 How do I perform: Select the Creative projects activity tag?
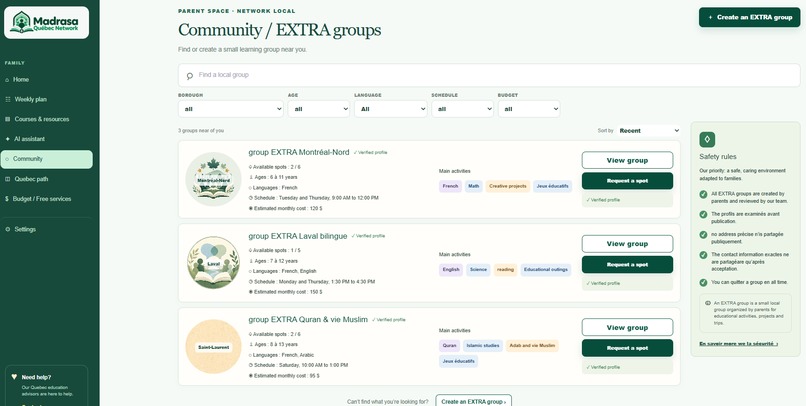click(x=507, y=186)
